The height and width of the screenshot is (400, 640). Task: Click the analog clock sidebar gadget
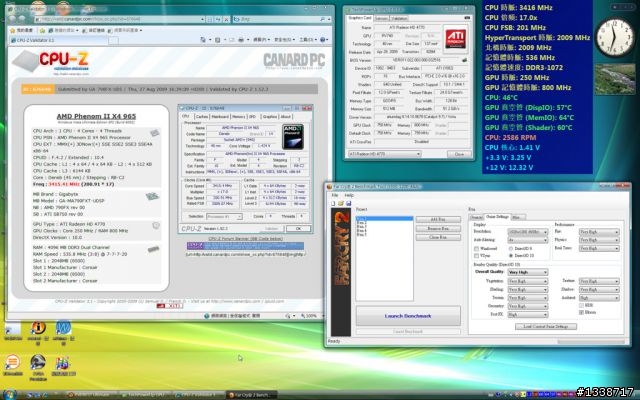coord(615,38)
